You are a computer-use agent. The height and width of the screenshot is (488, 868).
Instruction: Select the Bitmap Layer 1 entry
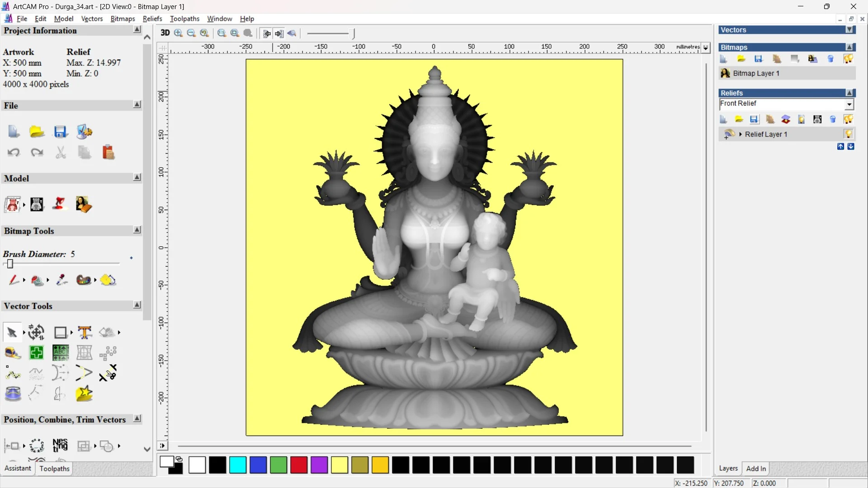pyautogui.click(x=756, y=73)
